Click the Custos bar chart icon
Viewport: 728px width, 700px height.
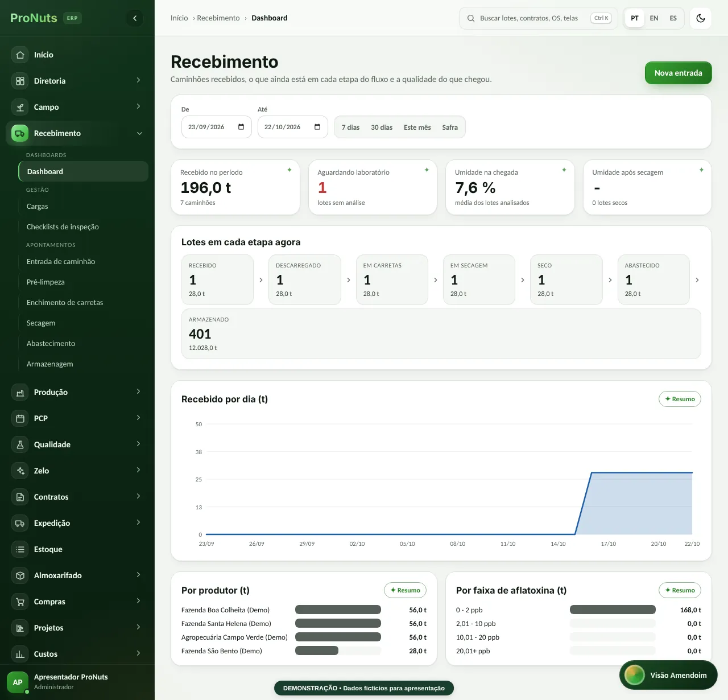[x=20, y=654]
